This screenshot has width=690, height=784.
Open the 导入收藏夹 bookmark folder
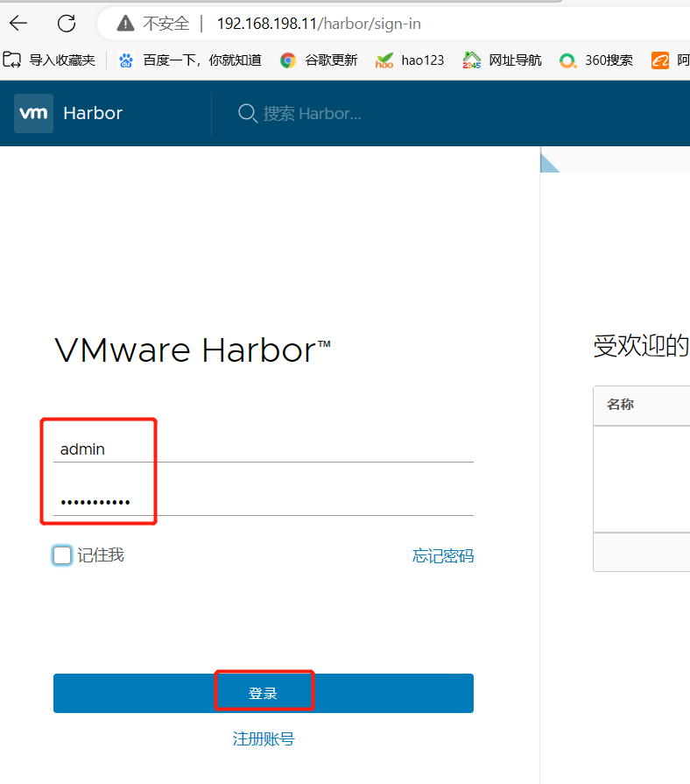pos(49,60)
